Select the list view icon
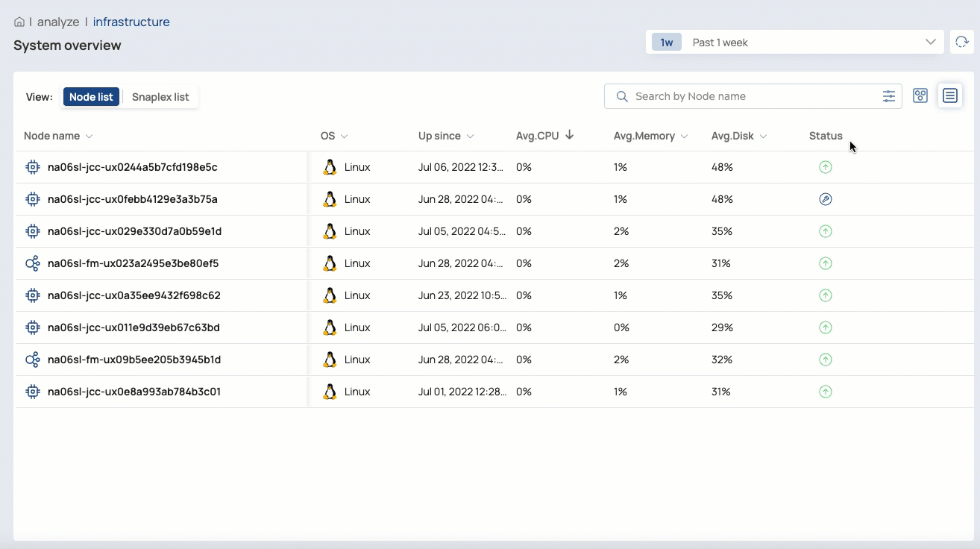 (x=950, y=95)
